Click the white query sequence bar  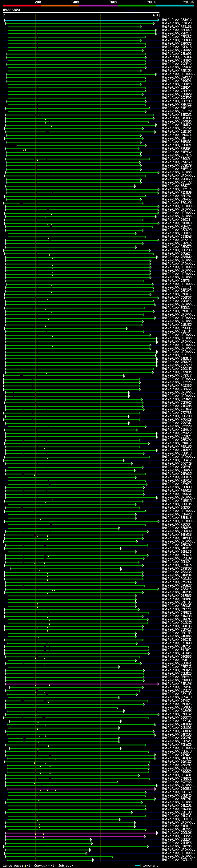[x=81, y=13]
